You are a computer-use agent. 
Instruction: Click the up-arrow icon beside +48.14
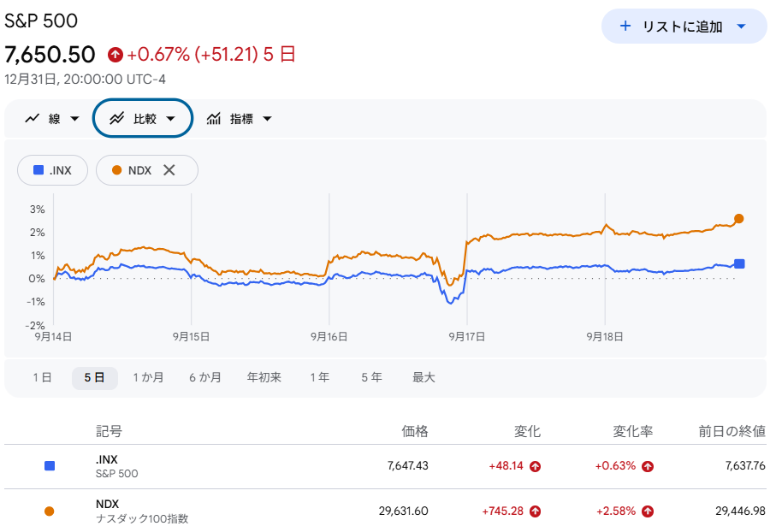tap(535, 466)
